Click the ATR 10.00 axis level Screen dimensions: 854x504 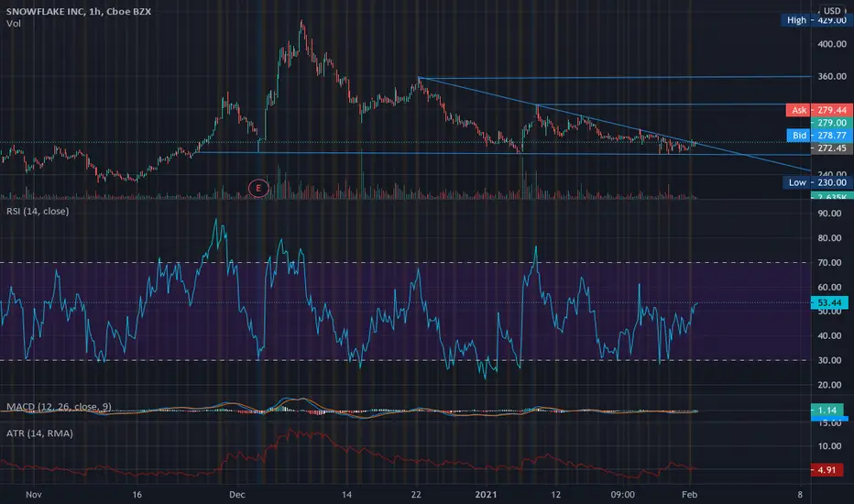[x=829, y=446]
